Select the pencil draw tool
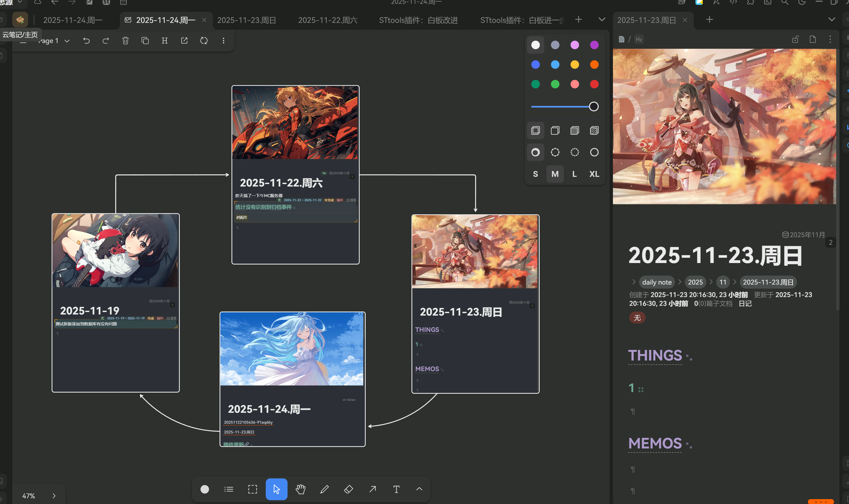The image size is (849, 504). click(324, 489)
